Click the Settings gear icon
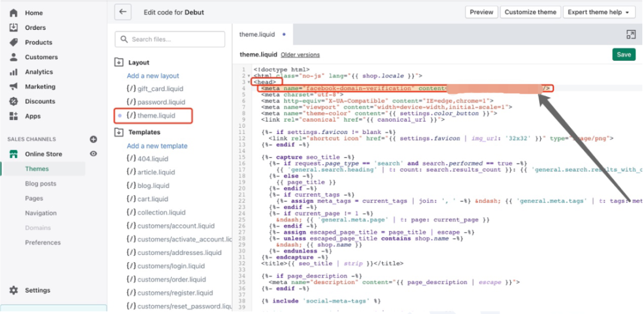Image resolution: width=644 pixels, height=314 pixels. click(x=14, y=290)
